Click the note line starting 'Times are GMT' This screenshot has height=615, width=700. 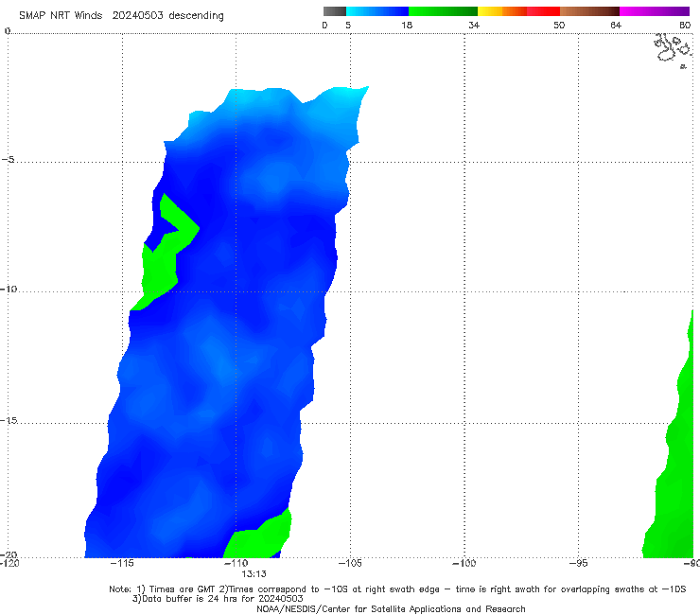tap(397, 589)
